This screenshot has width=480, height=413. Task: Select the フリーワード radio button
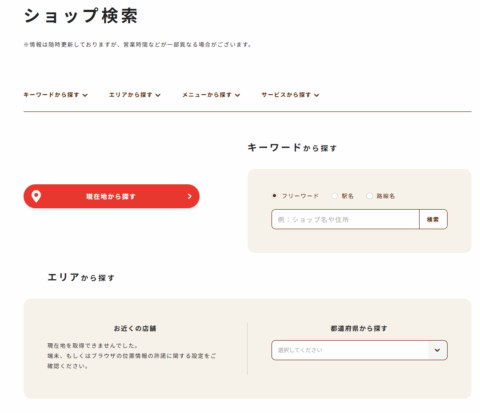(x=274, y=196)
